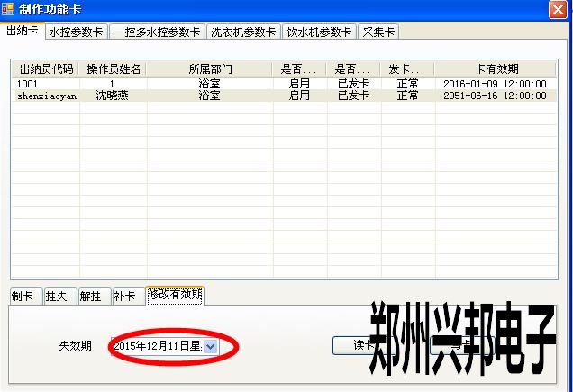This screenshot has width=573, height=392.
Task: Click the 所属部门 column header
Action: pyautogui.click(x=210, y=69)
